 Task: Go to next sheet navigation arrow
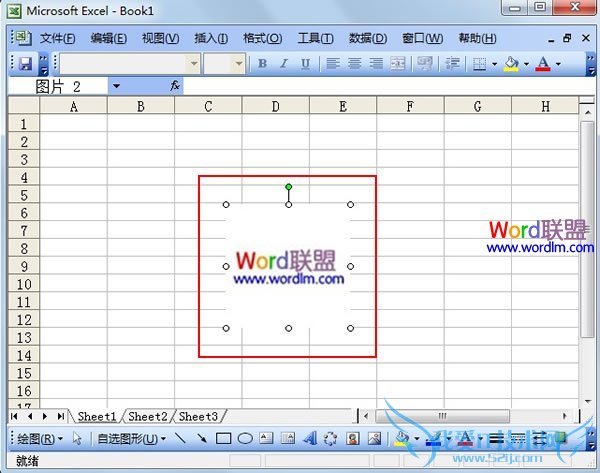point(45,416)
